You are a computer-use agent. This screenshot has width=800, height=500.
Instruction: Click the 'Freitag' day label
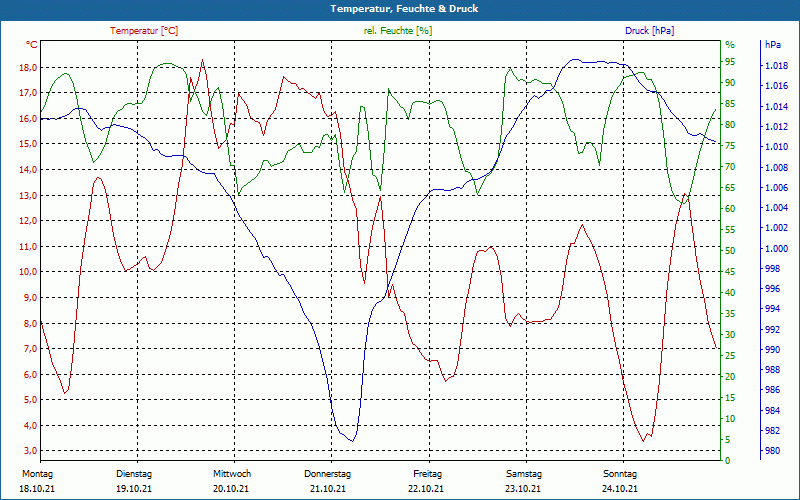tap(428, 474)
